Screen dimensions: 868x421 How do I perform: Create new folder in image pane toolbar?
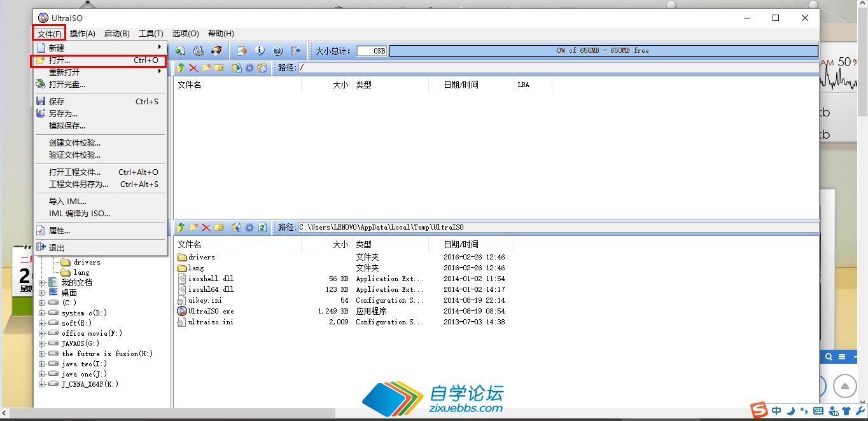point(206,68)
